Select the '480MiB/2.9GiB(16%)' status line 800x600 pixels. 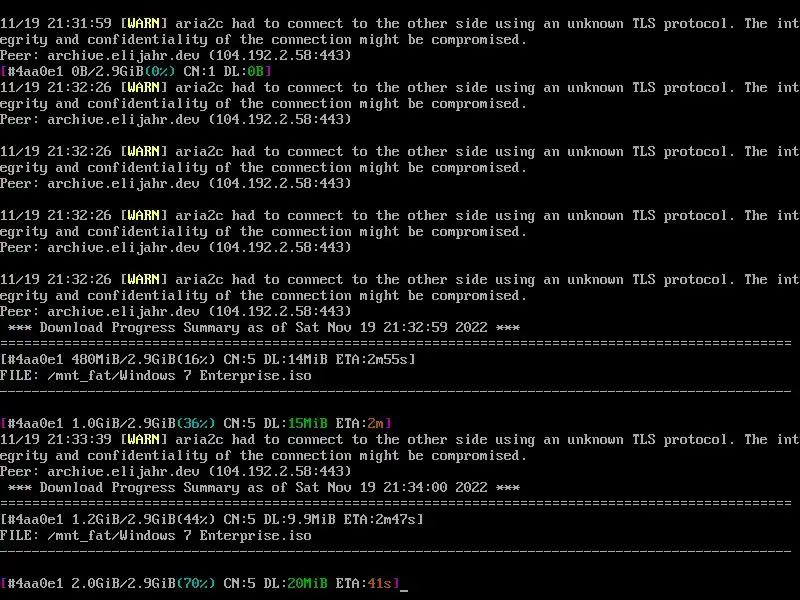[208, 360]
